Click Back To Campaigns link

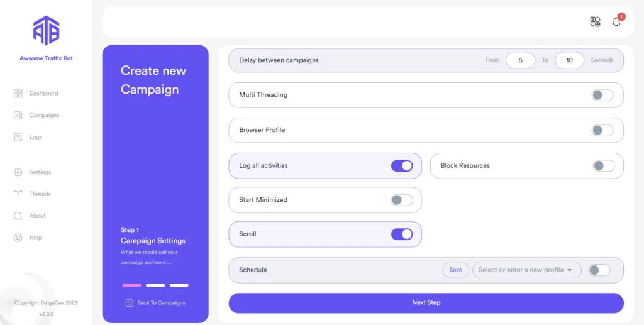coord(155,302)
